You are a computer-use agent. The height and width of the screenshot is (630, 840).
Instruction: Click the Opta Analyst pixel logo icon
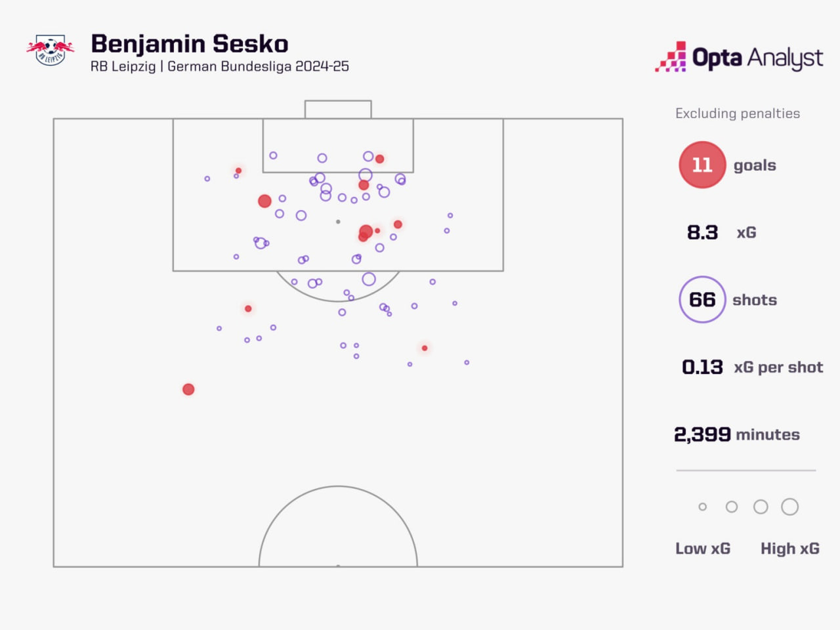tap(671, 58)
